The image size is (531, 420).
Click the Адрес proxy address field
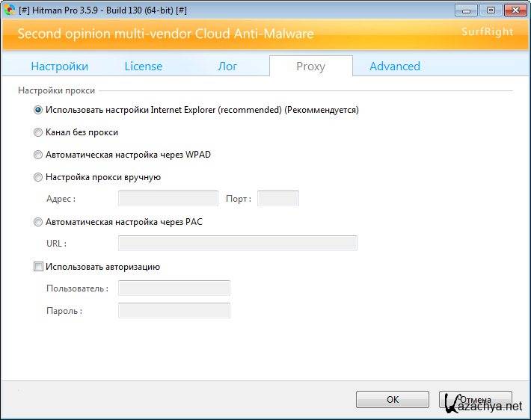coord(168,199)
